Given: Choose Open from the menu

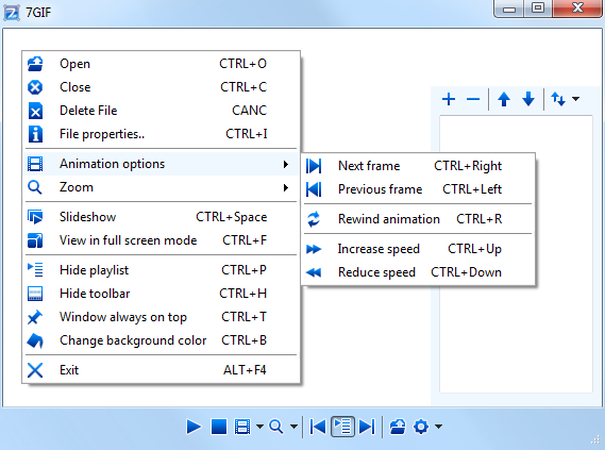Looking at the screenshot, I should (x=161, y=64).
